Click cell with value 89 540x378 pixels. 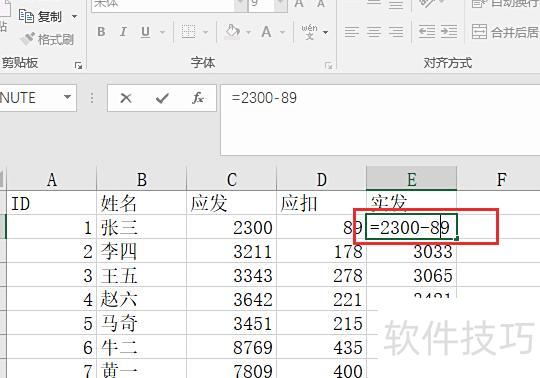point(321,227)
